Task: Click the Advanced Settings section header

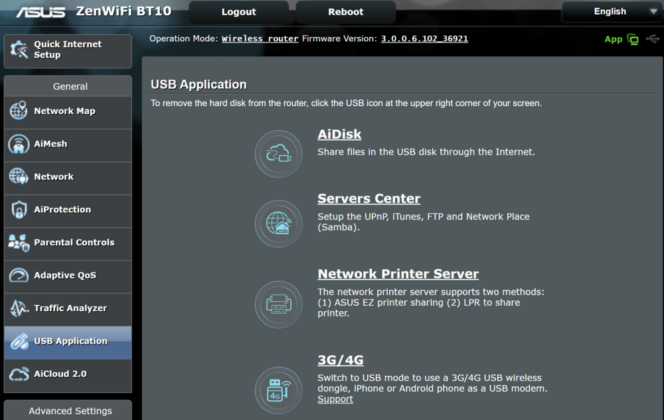Action: [70, 411]
